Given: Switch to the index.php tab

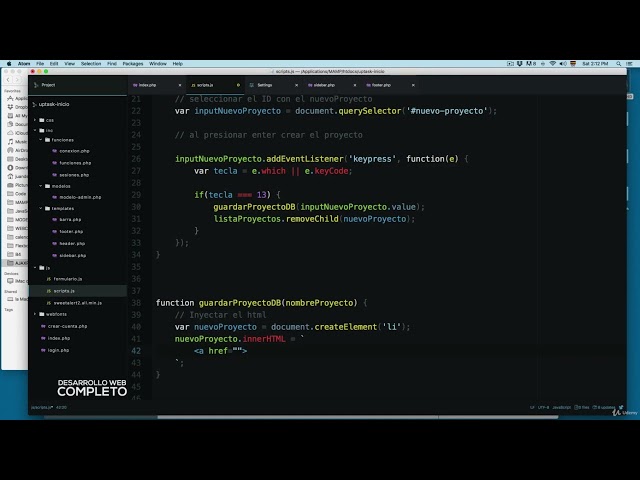Looking at the screenshot, I should tap(157, 85).
